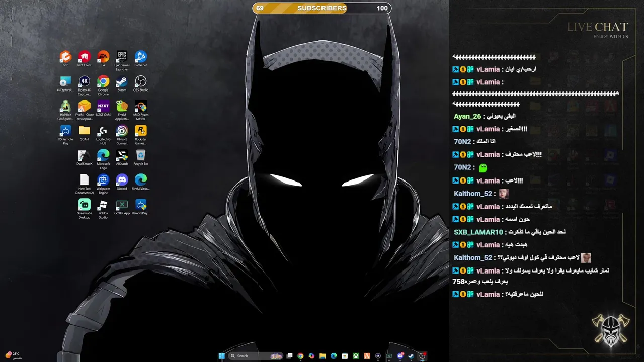
Task: Select the PS Remote Play icon
Action: tap(65, 135)
